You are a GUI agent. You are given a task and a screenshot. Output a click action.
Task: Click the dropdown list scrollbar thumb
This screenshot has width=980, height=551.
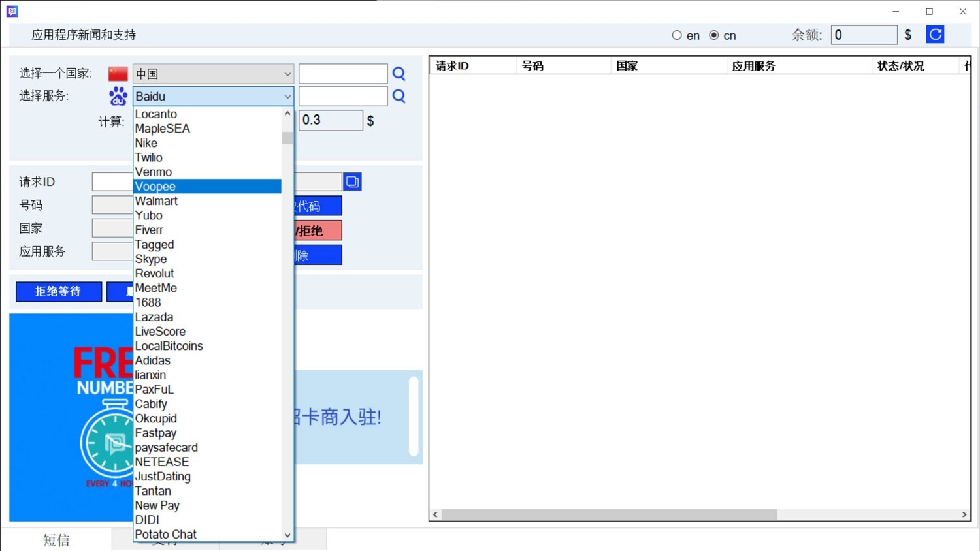[x=287, y=138]
